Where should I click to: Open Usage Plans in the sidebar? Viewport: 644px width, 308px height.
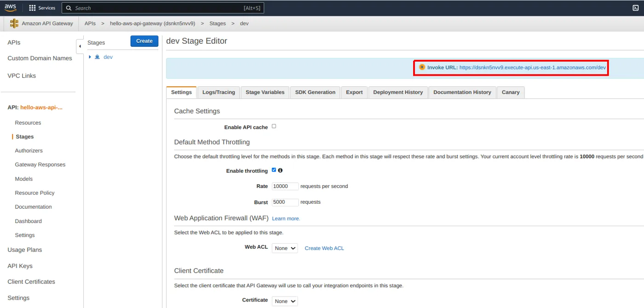[x=24, y=250]
